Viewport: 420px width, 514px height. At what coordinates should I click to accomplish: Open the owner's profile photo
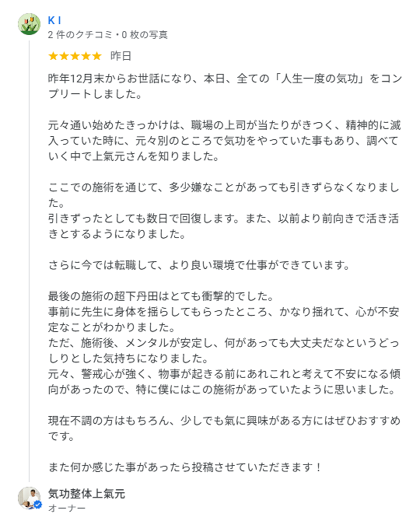click(29, 498)
